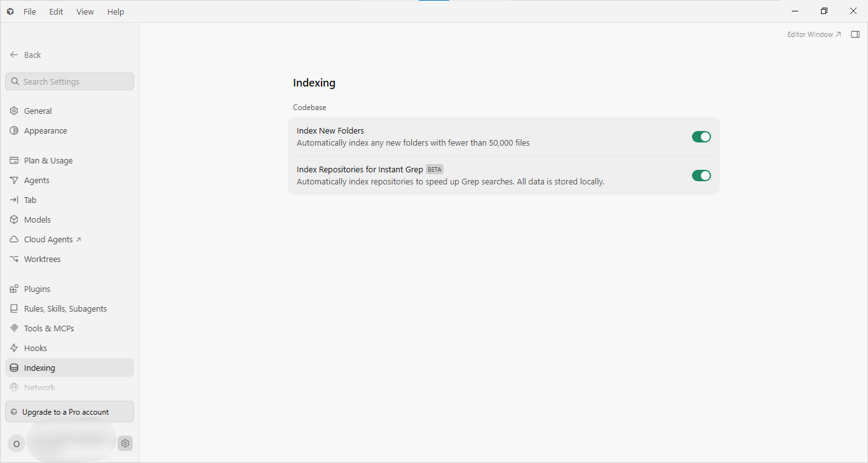Select the Appearance palette icon

tap(14, 130)
